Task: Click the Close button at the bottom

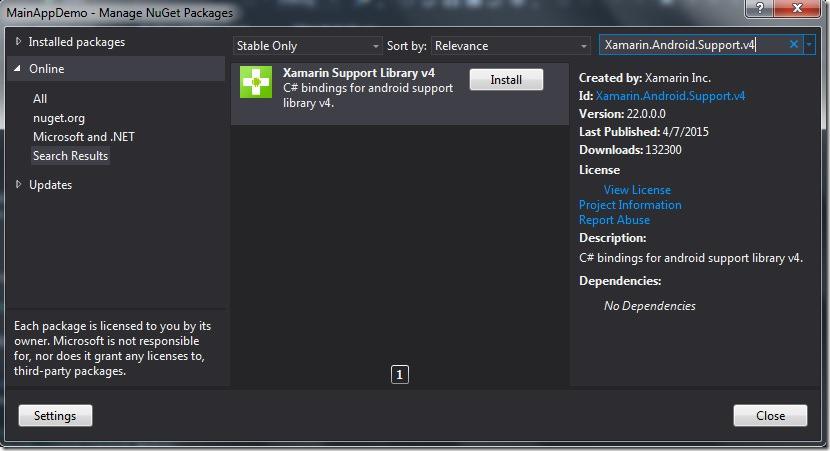Action: click(770, 416)
